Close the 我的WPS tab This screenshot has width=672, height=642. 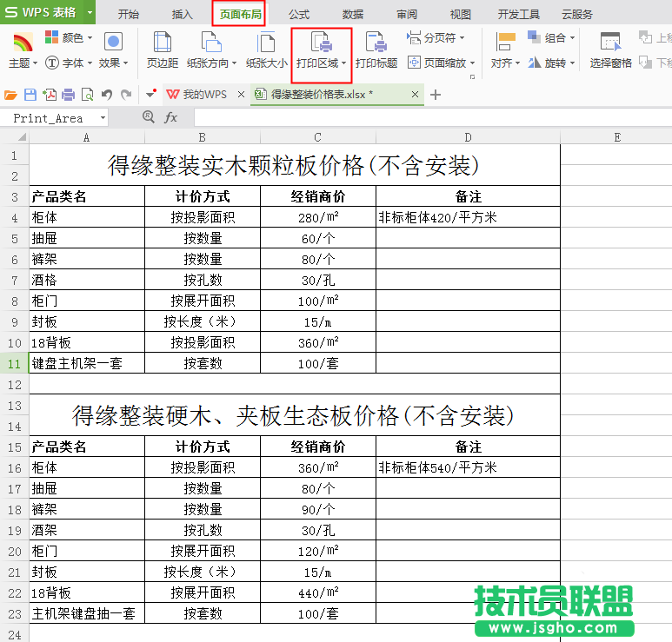click(242, 94)
